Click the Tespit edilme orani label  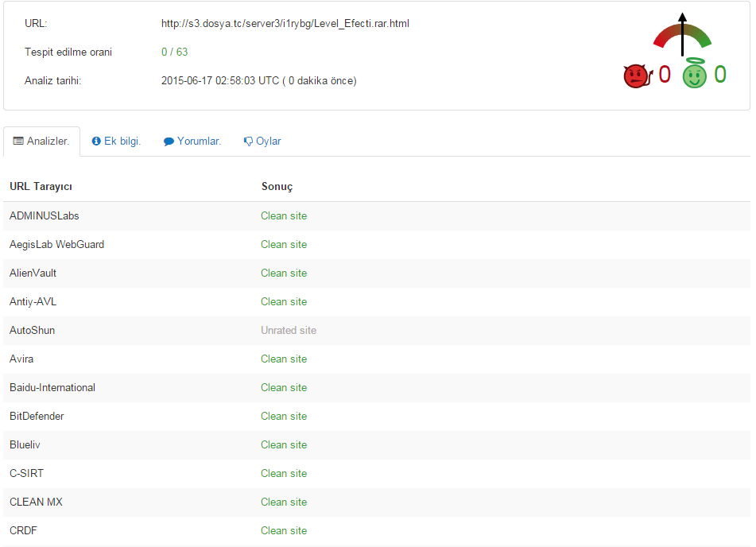[68, 52]
